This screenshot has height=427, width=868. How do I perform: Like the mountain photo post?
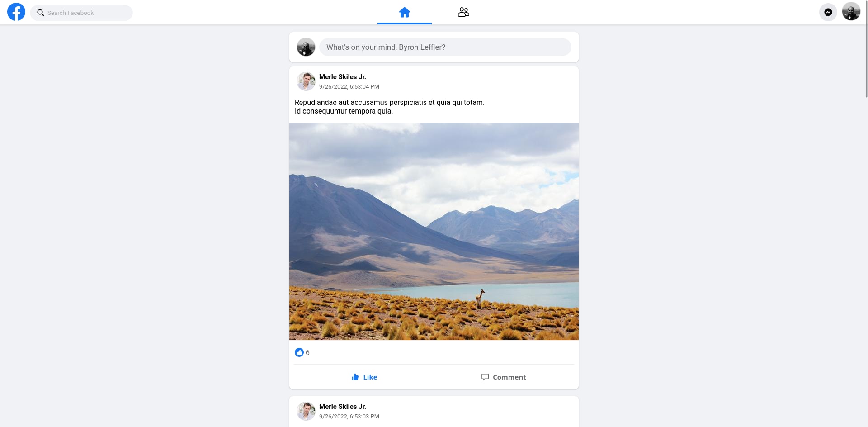tap(364, 377)
